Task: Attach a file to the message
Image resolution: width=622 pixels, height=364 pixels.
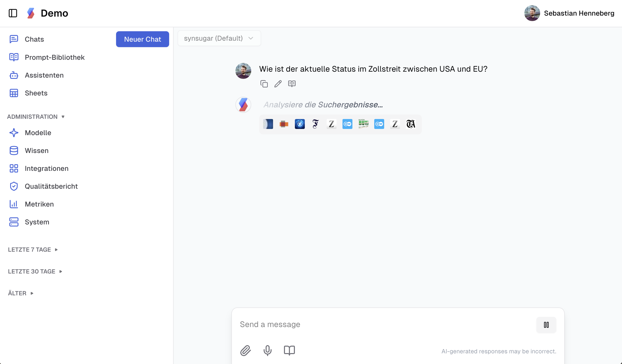Action: 246,351
